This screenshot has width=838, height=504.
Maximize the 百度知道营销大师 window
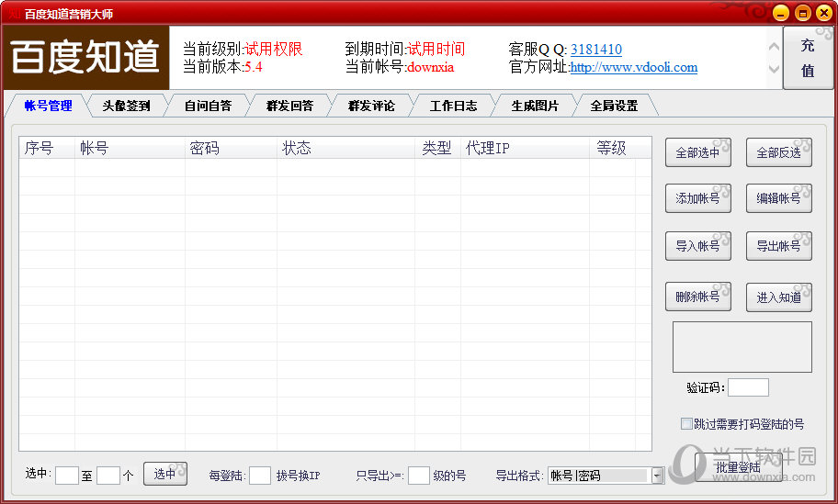[x=802, y=13]
